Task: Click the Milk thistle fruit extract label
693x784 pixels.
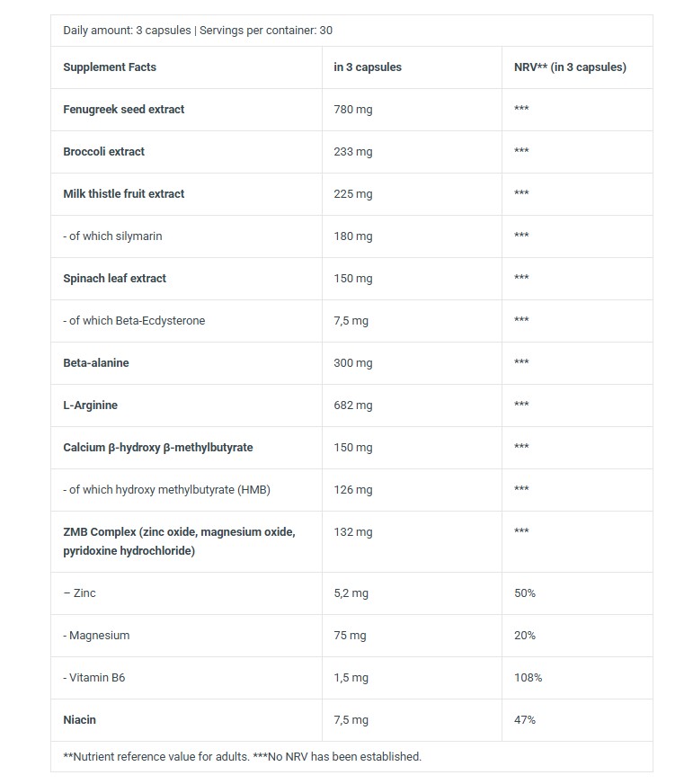Action: tap(123, 193)
